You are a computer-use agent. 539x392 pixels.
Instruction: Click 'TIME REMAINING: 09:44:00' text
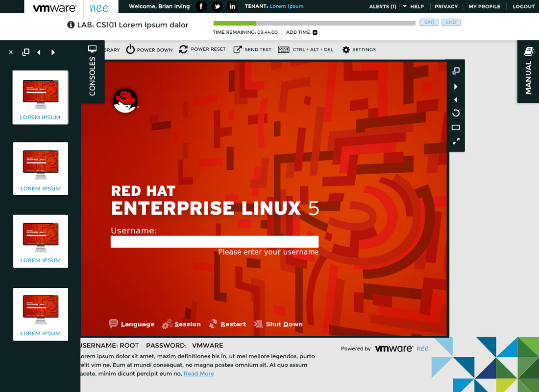(x=245, y=32)
